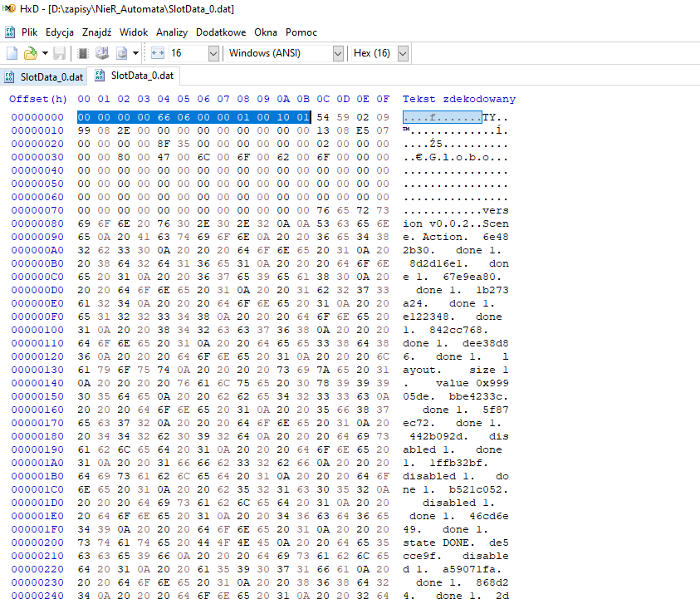The width and height of the screenshot is (700, 599).
Task: Open the Hex (16) offset base dropdown
Action: click(x=403, y=54)
